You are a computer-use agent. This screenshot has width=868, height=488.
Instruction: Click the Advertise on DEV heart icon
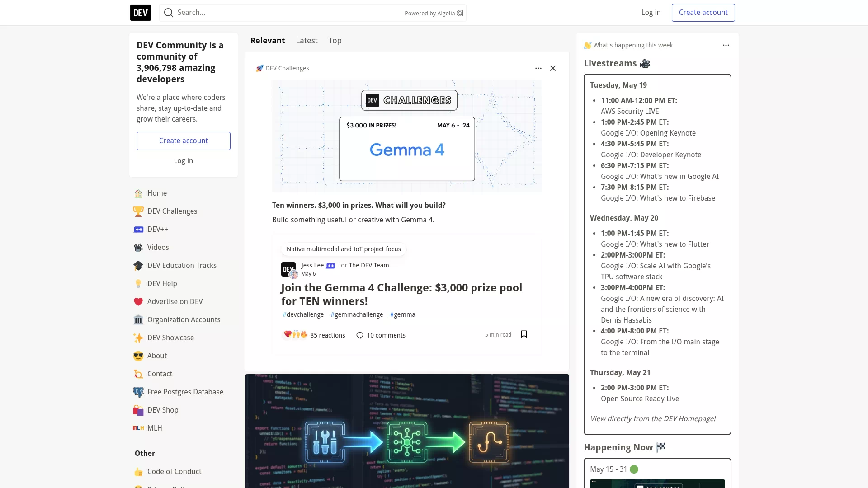point(138,301)
